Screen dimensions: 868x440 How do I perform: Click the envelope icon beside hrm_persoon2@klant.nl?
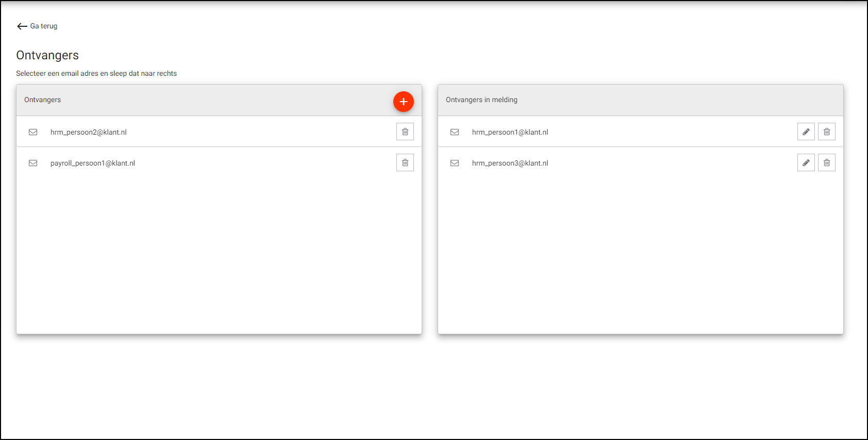tap(33, 132)
